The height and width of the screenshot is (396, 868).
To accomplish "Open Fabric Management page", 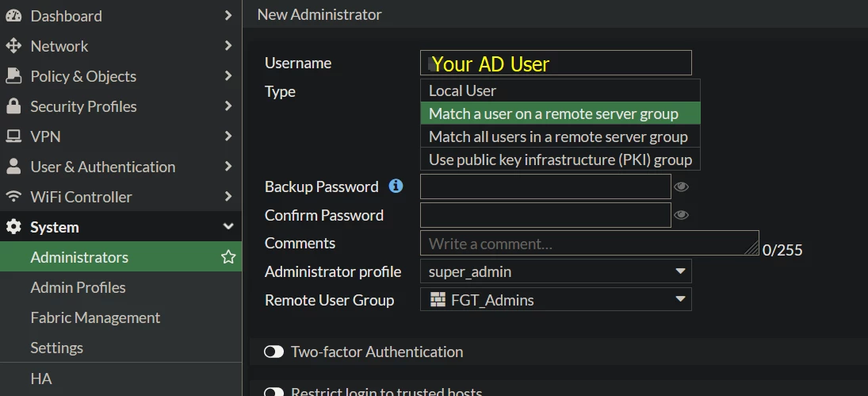I will [x=120, y=317].
